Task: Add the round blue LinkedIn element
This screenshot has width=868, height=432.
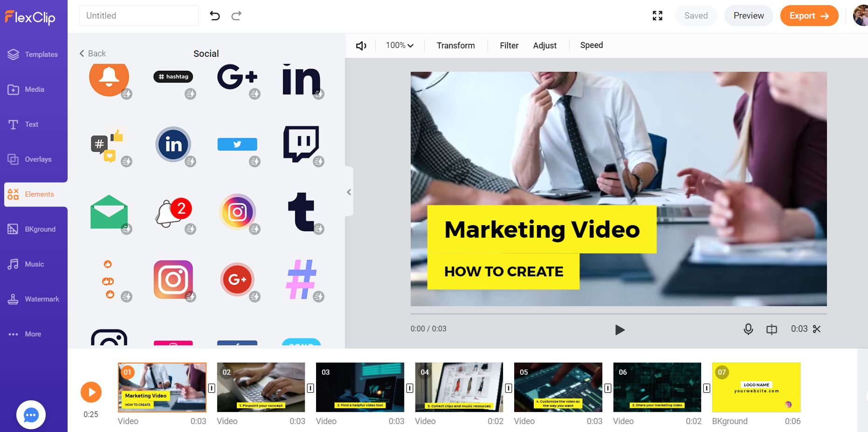Action: tap(173, 144)
